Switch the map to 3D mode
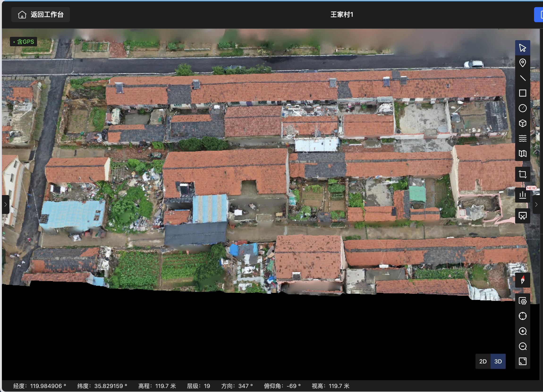The width and height of the screenshot is (543, 392). click(498, 361)
